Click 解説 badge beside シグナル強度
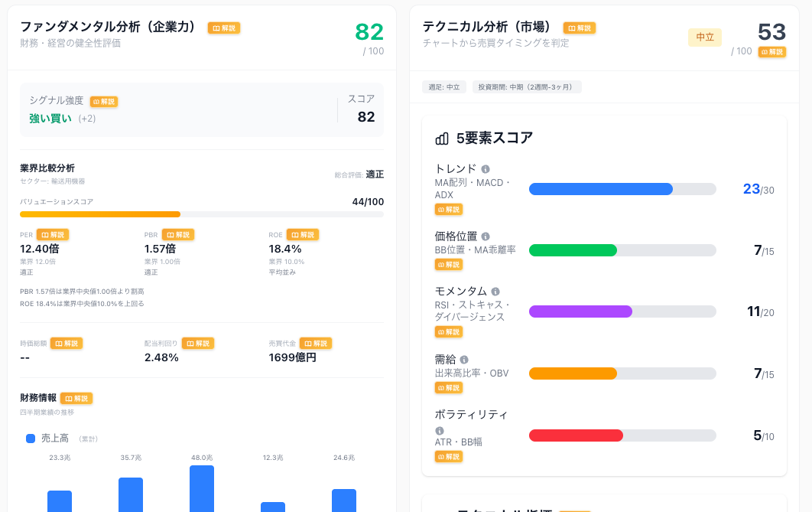The height and width of the screenshot is (512, 812). click(x=104, y=101)
